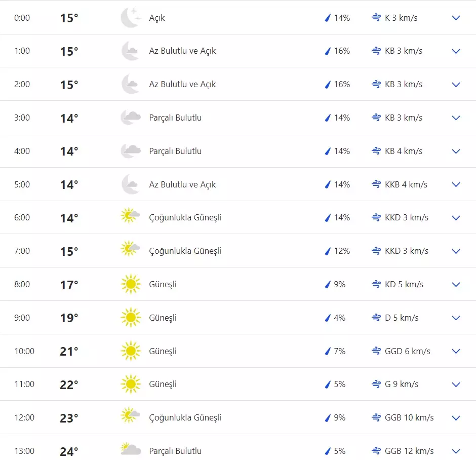Select the partly cloudy icon at 3:00
The width and height of the screenshot is (476, 460).
130,117
